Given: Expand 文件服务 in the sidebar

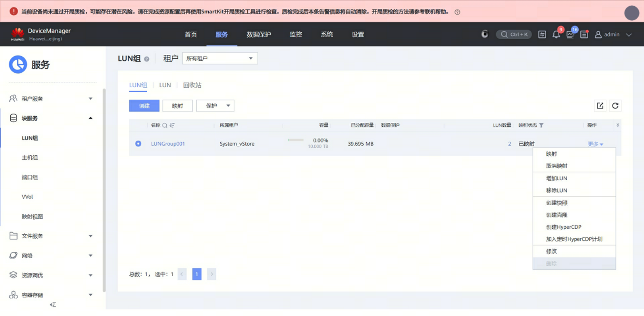Looking at the screenshot, I should 91,236.
